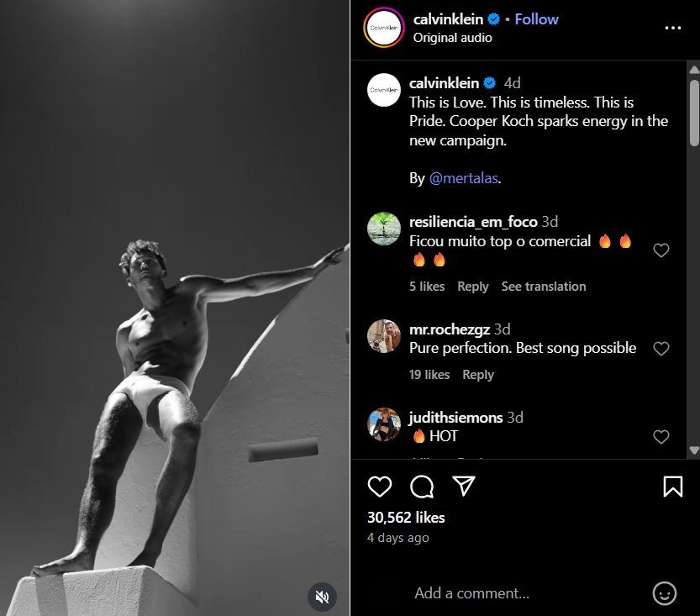Open calvinklein profile picture in header
This screenshot has width=700, height=616.
(384, 28)
